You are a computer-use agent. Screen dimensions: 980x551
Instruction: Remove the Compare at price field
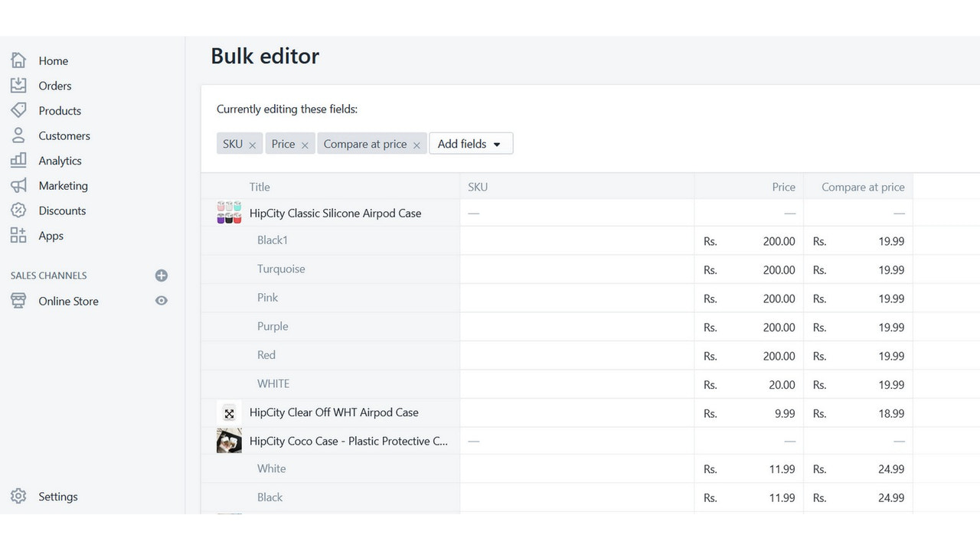416,143
